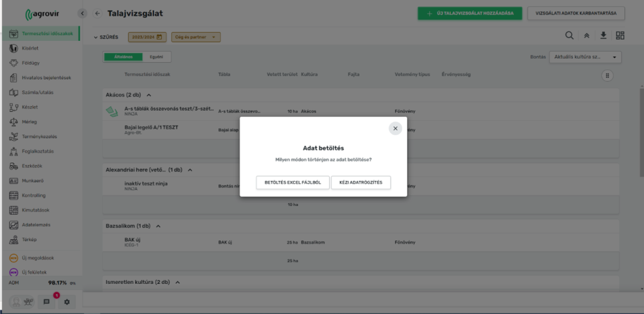Click the collapse-all double chevron icon

(x=587, y=36)
